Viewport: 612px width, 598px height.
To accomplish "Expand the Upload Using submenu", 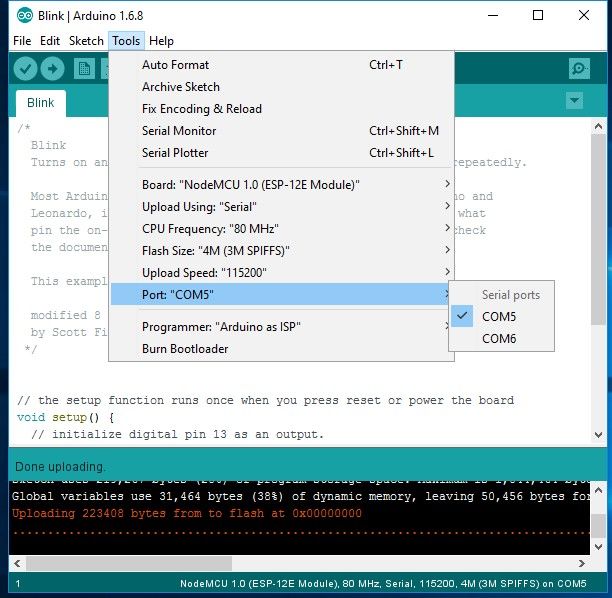I will pos(283,207).
